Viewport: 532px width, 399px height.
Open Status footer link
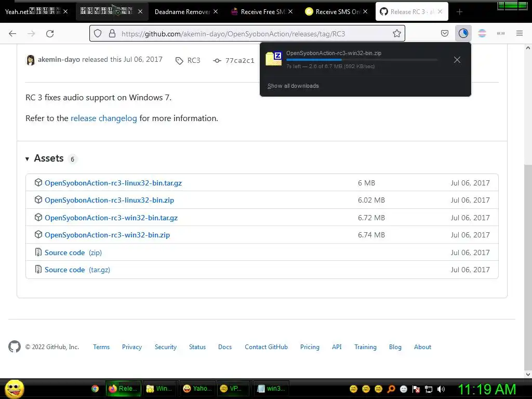pyautogui.click(x=197, y=347)
